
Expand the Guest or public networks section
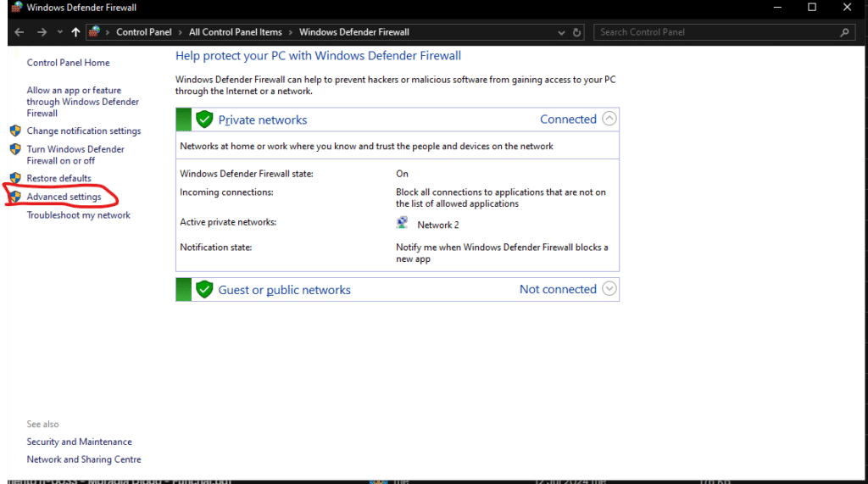[609, 288]
